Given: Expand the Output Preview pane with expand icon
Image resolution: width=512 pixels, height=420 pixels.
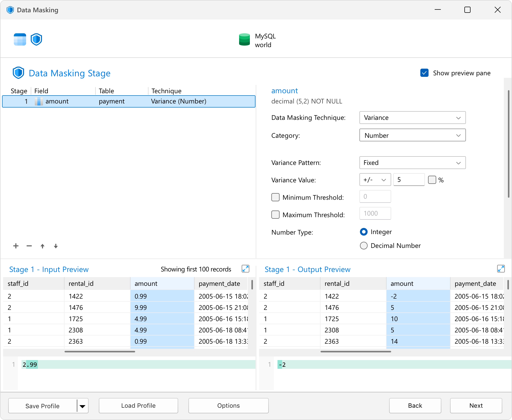Looking at the screenshot, I should [x=501, y=269].
